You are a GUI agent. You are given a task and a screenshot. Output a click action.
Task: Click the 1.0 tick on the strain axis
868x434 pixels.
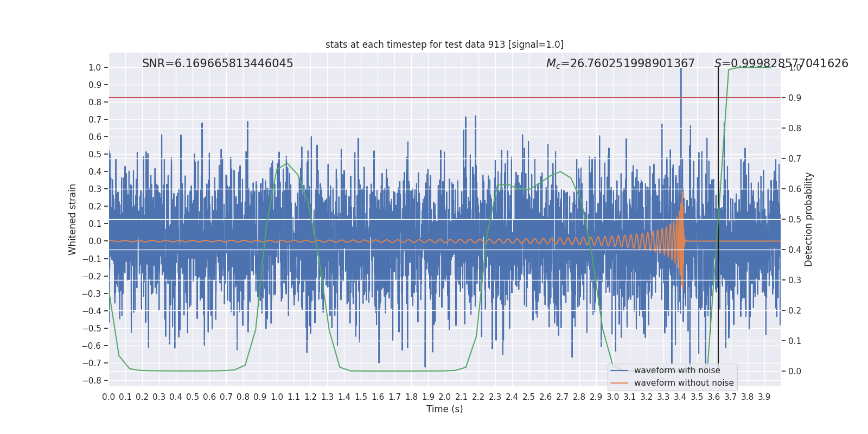[x=95, y=68]
